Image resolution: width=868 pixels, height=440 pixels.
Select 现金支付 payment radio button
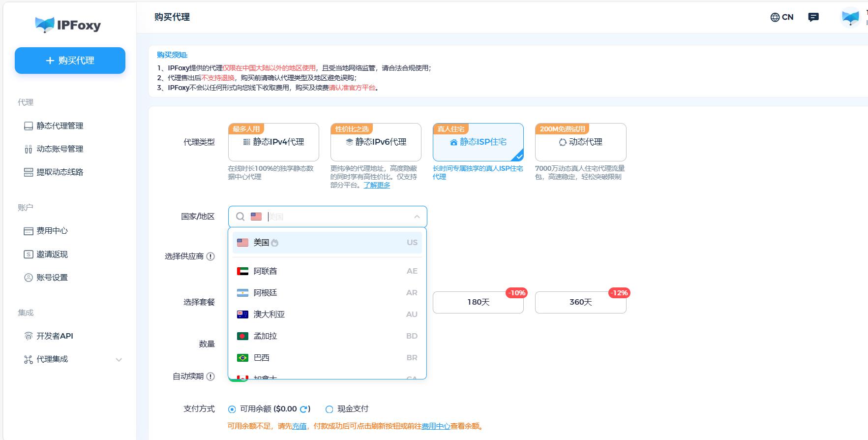click(329, 409)
